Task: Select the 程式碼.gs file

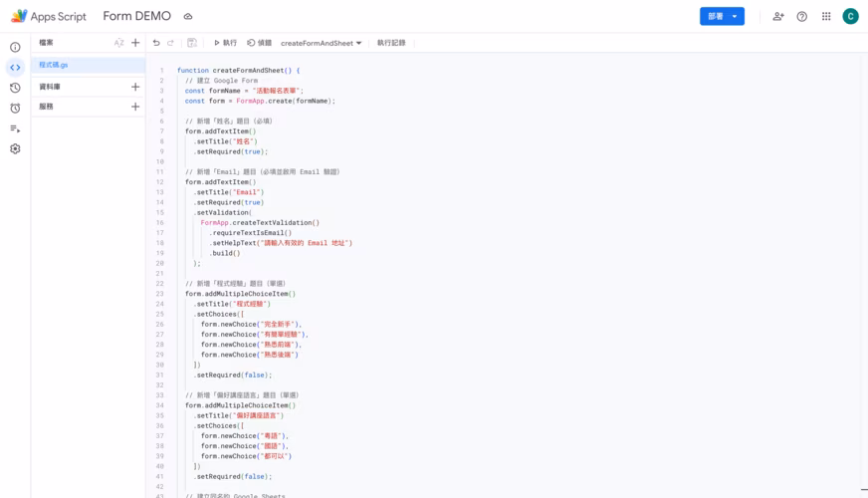Action: coord(88,65)
